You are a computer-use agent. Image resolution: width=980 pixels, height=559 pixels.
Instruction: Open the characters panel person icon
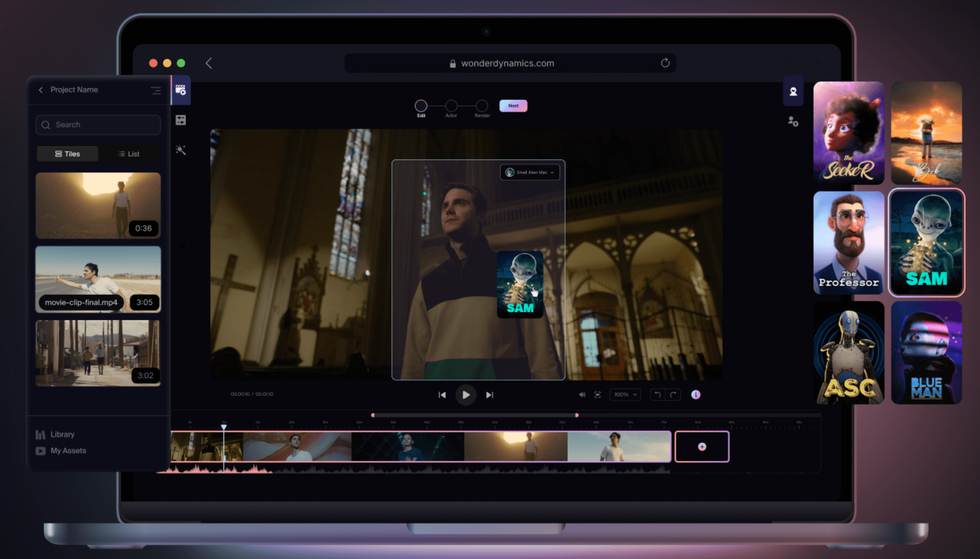[x=793, y=92]
